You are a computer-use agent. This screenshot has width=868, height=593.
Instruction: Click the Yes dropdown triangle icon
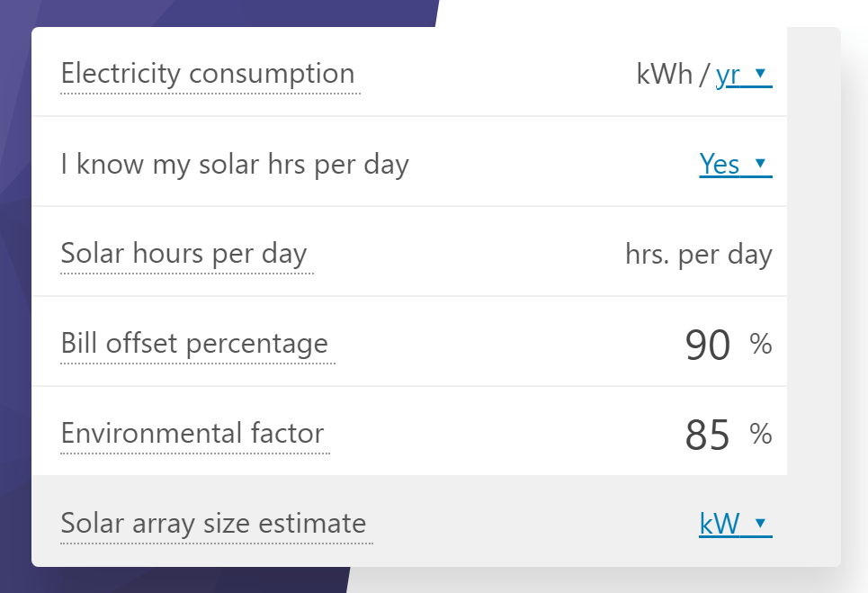pyautogui.click(x=762, y=164)
